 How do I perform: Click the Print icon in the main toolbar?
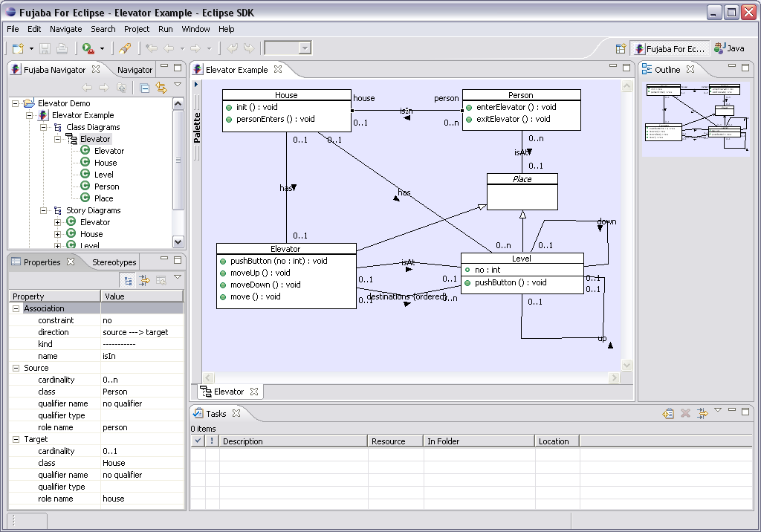pos(62,48)
